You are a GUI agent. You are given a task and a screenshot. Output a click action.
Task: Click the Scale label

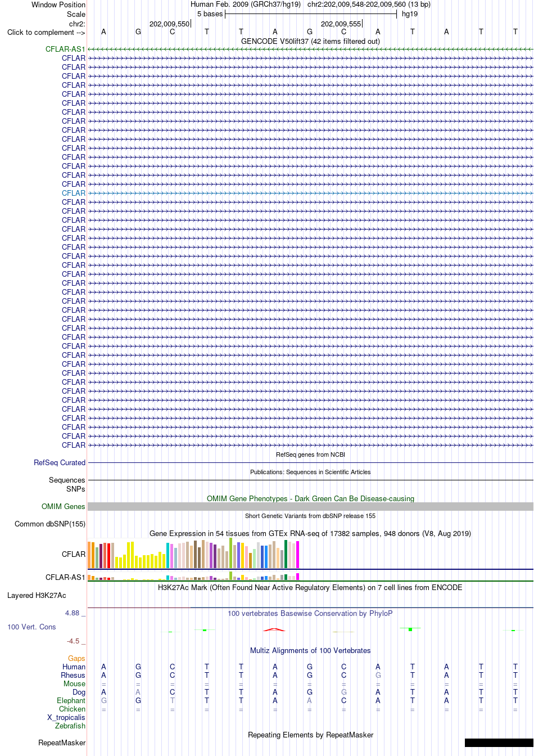pos(76,14)
